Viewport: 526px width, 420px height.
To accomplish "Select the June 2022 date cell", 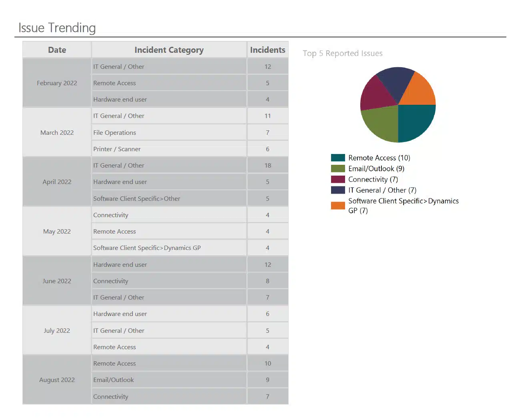I will click(x=57, y=281).
